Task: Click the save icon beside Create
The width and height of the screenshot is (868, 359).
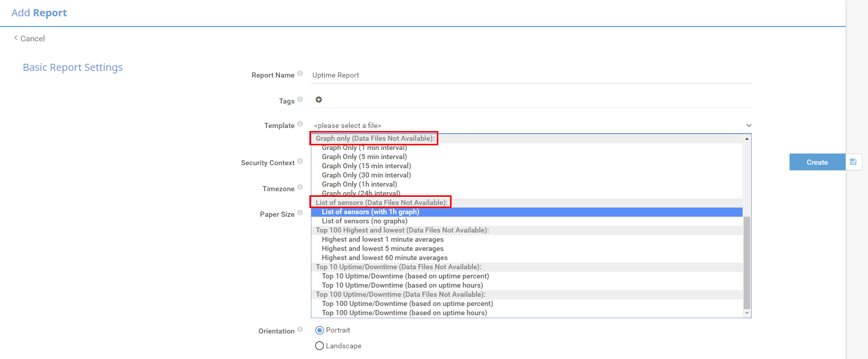Action: [x=853, y=162]
